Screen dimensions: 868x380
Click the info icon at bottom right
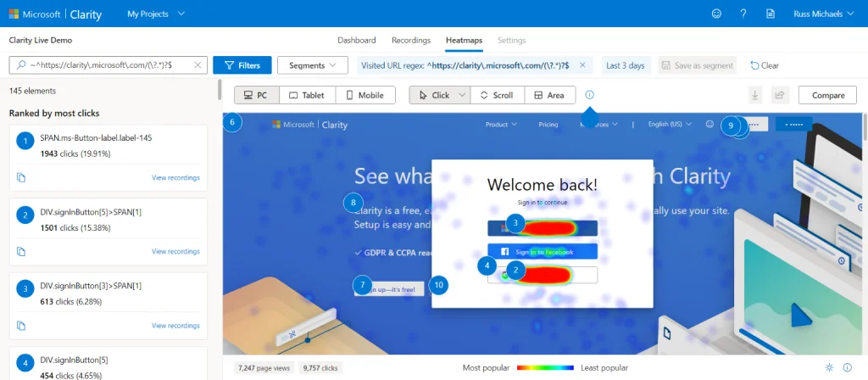pos(847,367)
